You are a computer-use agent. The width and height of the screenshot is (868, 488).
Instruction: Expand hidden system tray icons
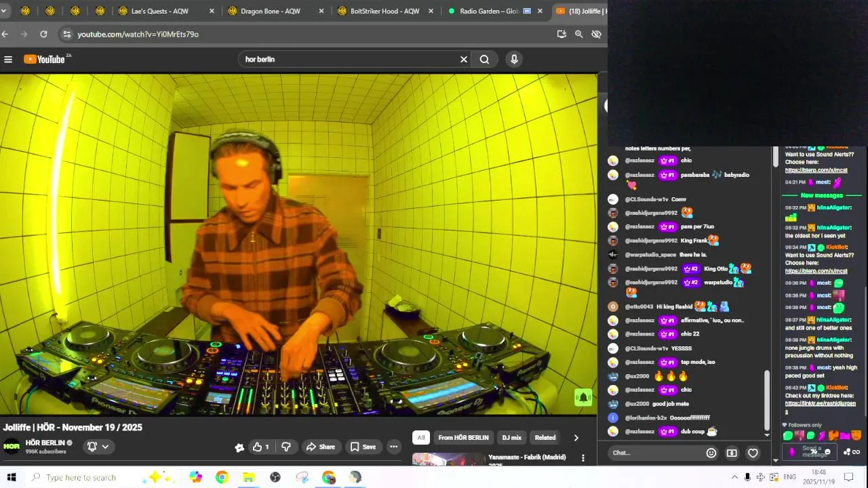click(734, 477)
